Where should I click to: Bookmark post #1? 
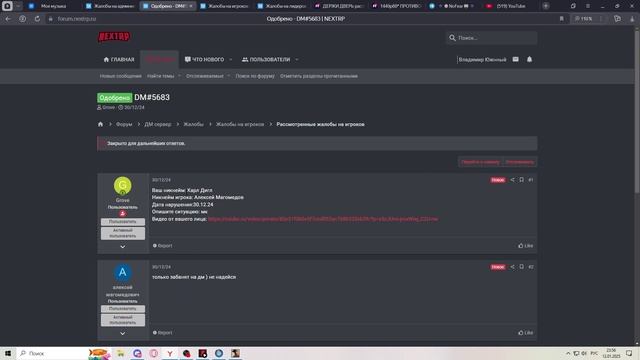pos(521,180)
